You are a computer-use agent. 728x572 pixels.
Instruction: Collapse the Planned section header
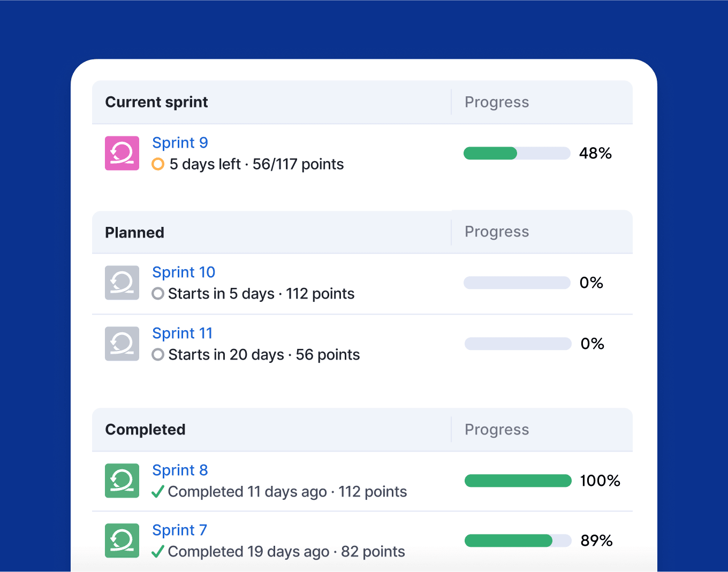pos(134,232)
